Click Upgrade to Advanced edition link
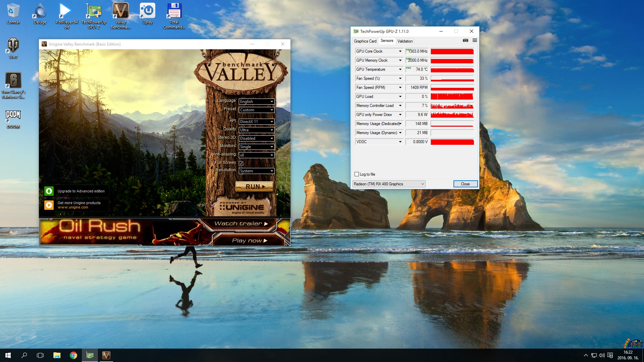This screenshot has width=644, height=362. pyautogui.click(x=81, y=191)
